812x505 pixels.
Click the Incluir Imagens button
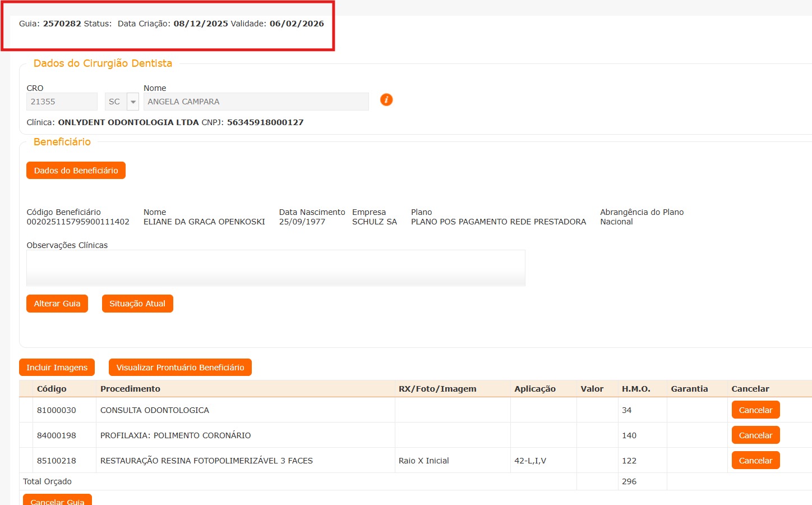point(57,368)
